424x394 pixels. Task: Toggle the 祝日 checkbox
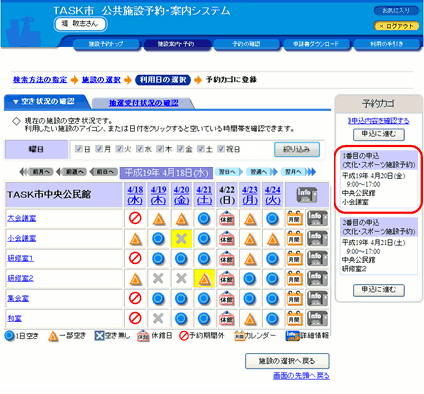click(221, 149)
